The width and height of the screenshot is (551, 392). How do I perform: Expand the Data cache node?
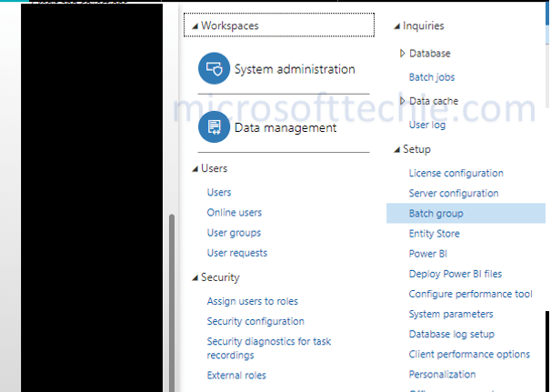[403, 101]
